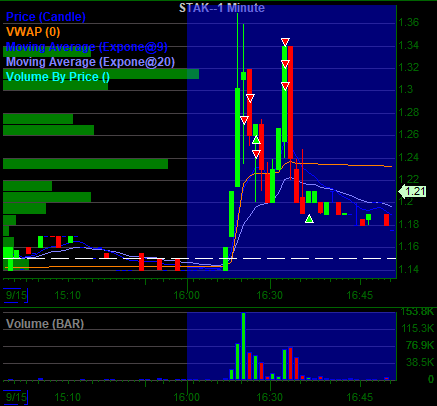
Task: Click 16:00 on the price chart time axis
Action: (187, 295)
